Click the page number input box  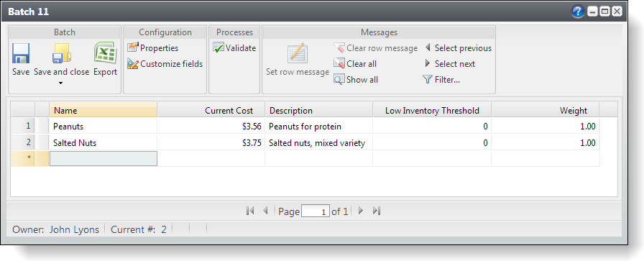click(316, 211)
